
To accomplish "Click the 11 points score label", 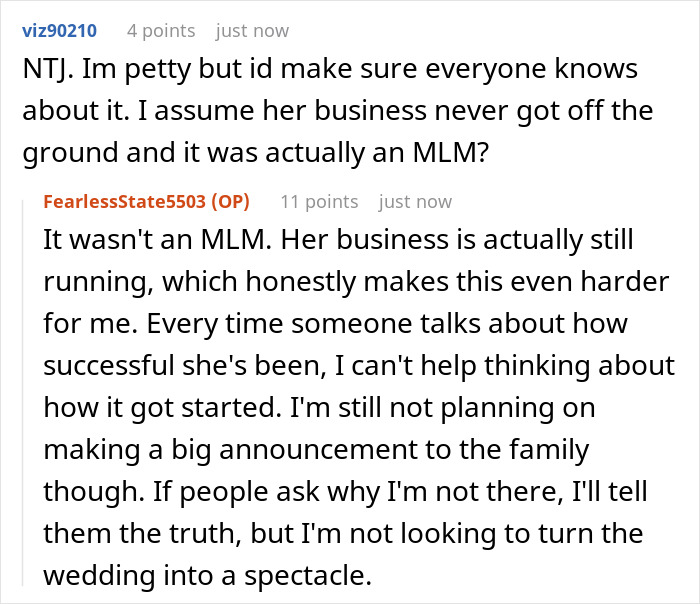I will 319,202.
